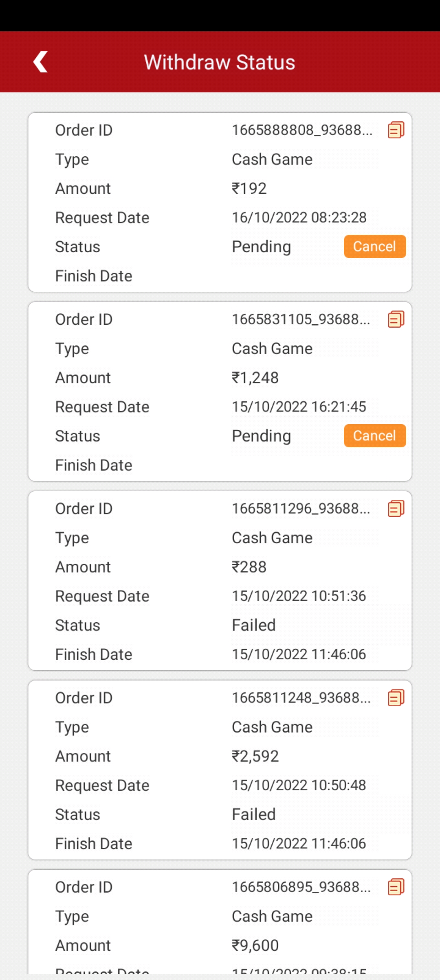
Task: Copy order ID 1665806895_93688
Action: (396, 887)
